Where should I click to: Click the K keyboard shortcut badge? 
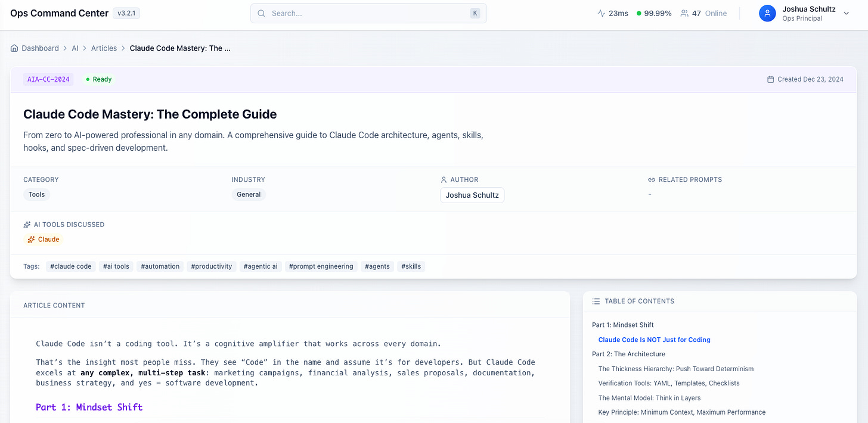point(475,13)
